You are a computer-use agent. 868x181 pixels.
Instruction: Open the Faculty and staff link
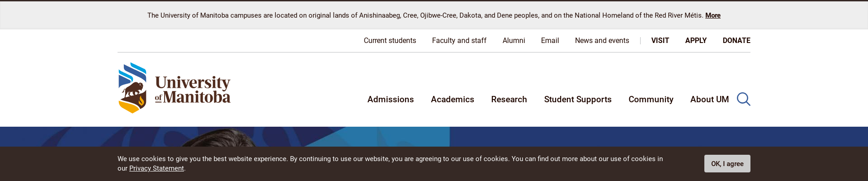click(x=459, y=41)
